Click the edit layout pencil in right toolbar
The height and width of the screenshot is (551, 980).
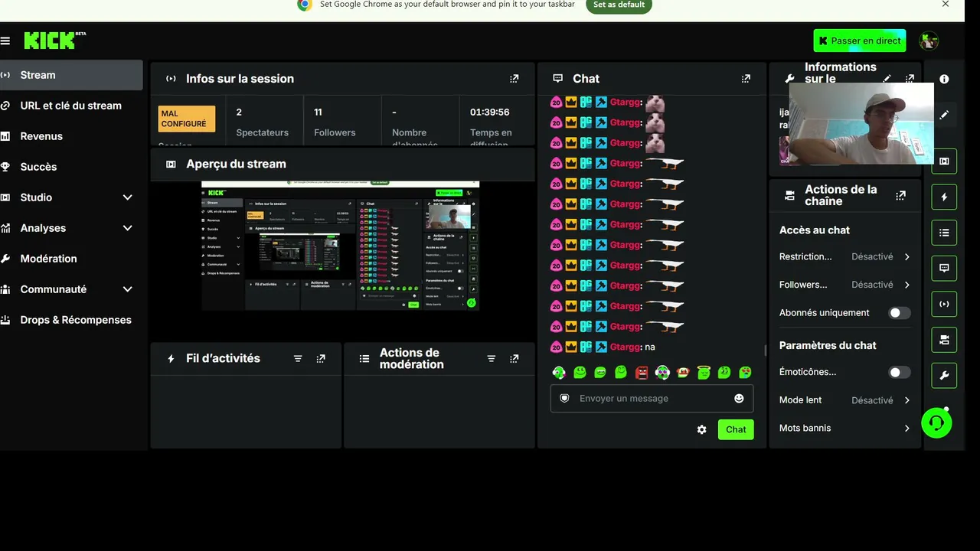point(944,115)
